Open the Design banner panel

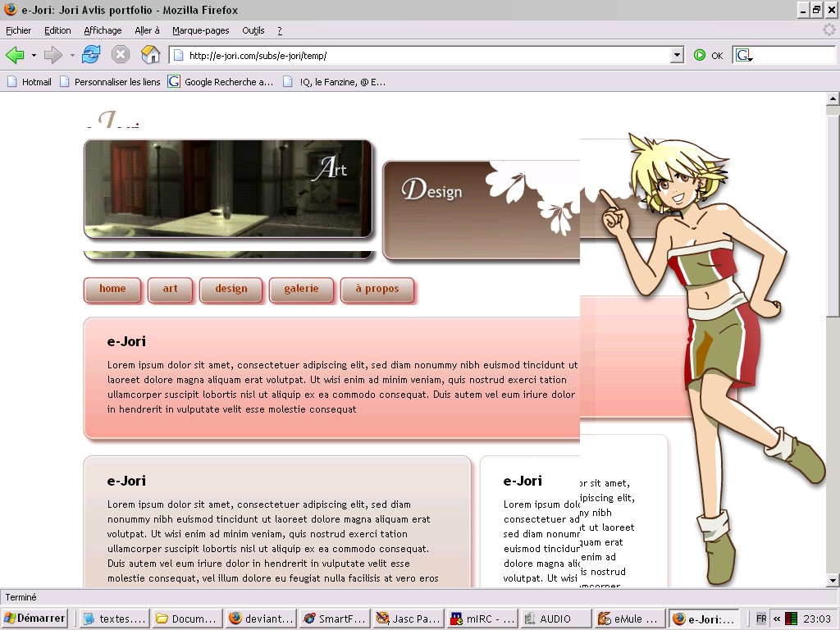[481, 210]
